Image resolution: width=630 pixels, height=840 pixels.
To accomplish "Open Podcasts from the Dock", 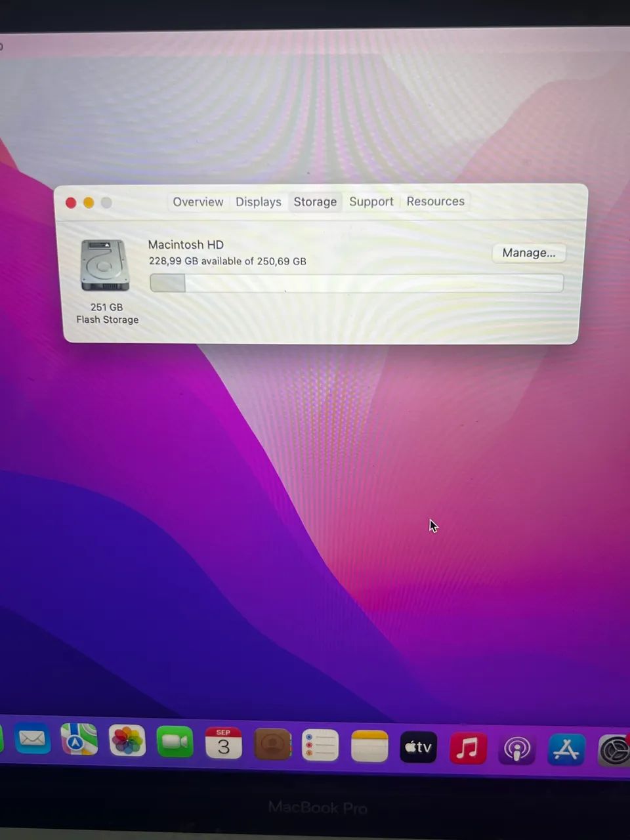I will pos(517,749).
